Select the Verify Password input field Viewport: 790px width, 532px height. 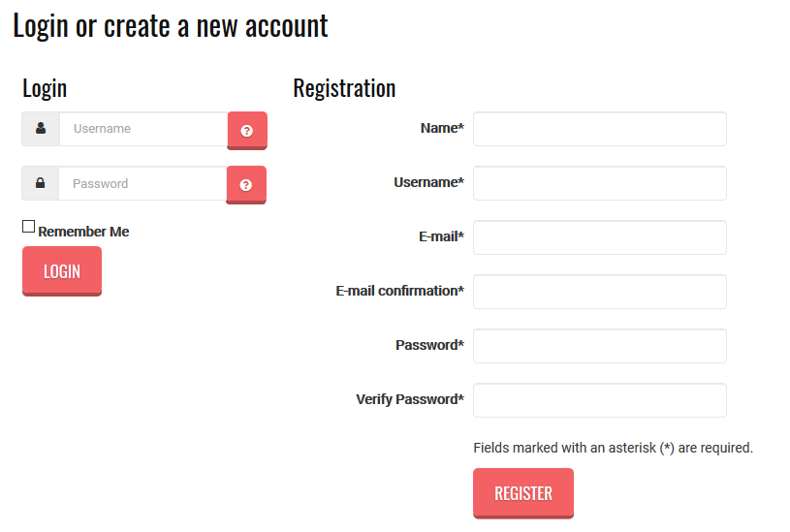pyautogui.click(x=599, y=400)
